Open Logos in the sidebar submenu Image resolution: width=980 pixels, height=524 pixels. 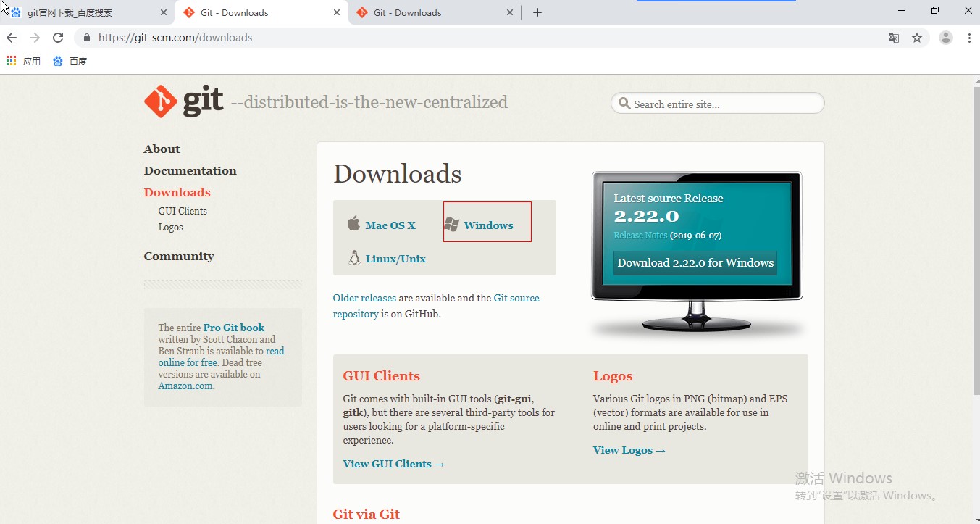pyautogui.click(x=170, y=227)
